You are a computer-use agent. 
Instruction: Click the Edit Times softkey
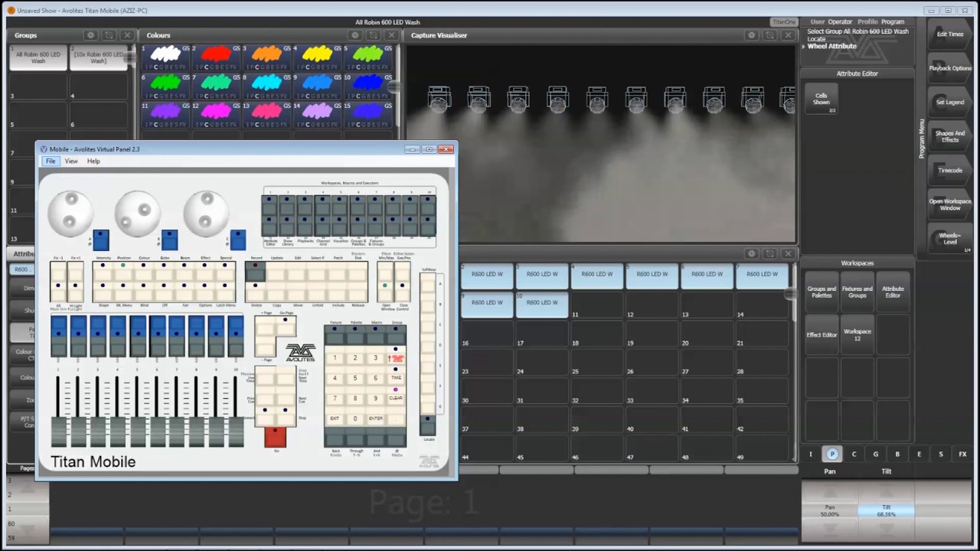tap(950, 34)
